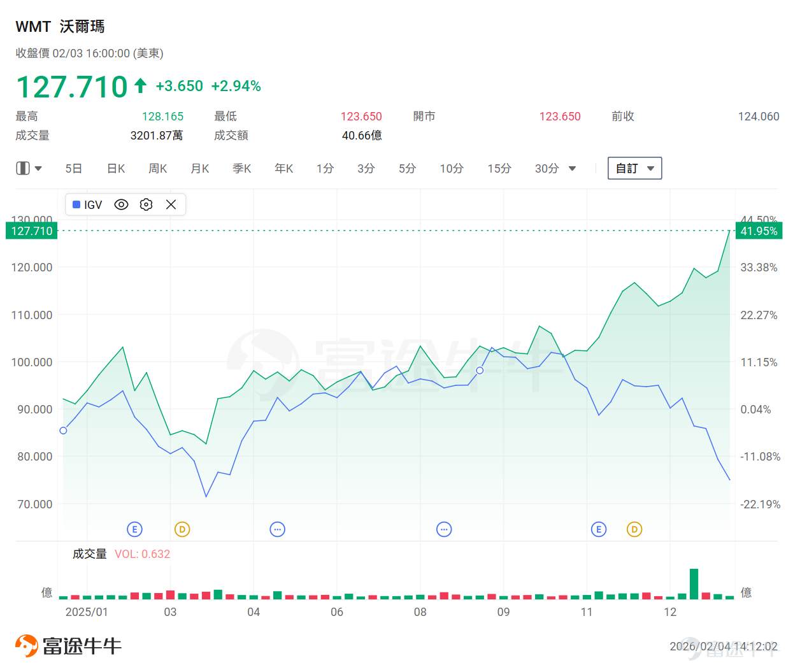Image resolution: width=793 pixels, height=672 pixels.
Task: Click the blue IGV color swatch
Action: (x=76, y=204)
